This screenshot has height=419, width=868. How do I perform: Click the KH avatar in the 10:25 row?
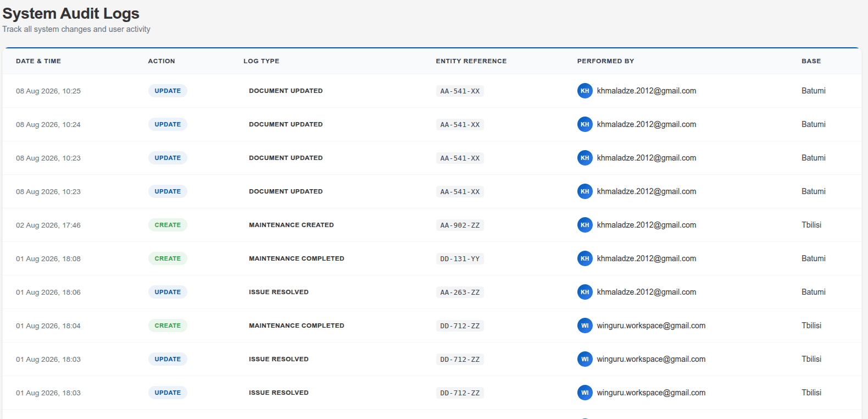585,91
